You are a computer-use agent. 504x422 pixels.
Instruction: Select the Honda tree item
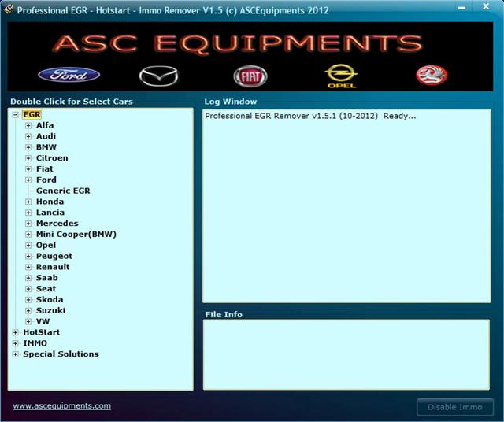[50, 202]
